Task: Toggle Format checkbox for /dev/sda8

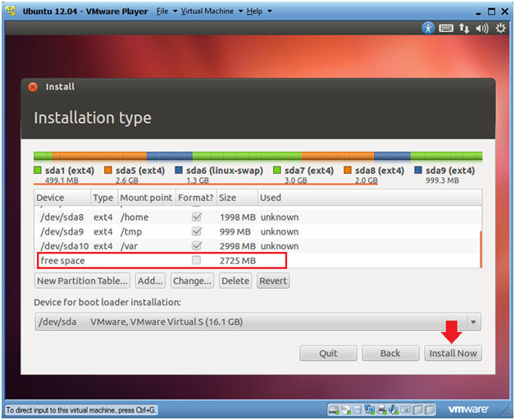Action: 197,217
